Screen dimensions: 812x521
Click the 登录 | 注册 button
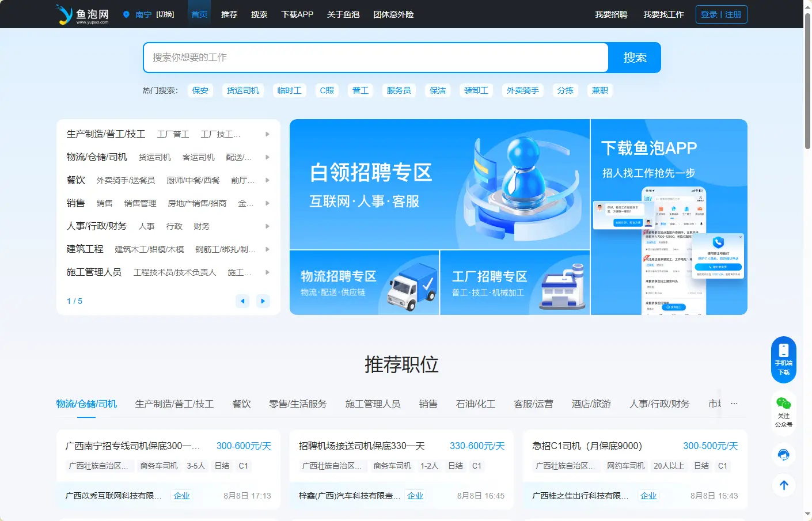coord(721,14)
